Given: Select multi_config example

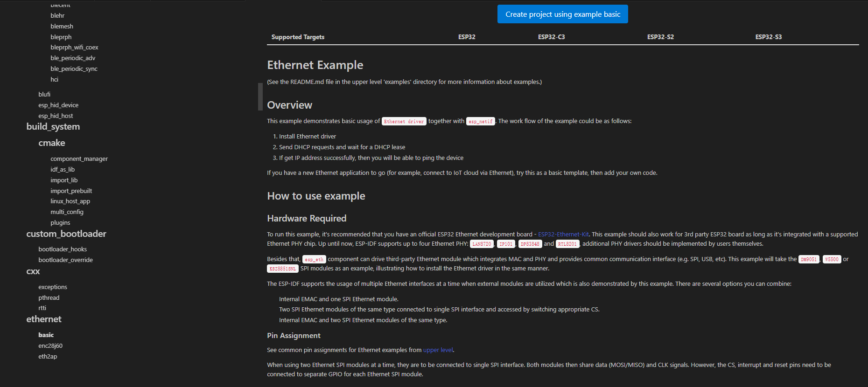Looking at the screenshot, I should 67,212.
